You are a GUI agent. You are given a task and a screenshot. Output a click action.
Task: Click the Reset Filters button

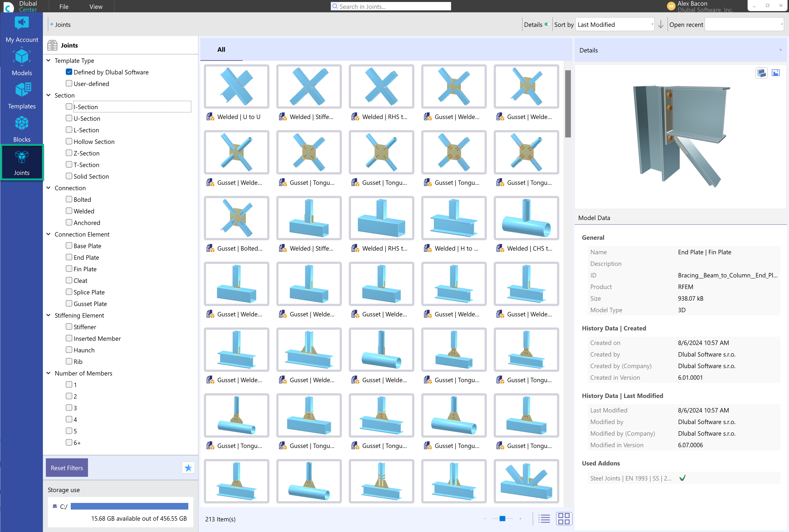pyautogui.click(x=67, y=468)
